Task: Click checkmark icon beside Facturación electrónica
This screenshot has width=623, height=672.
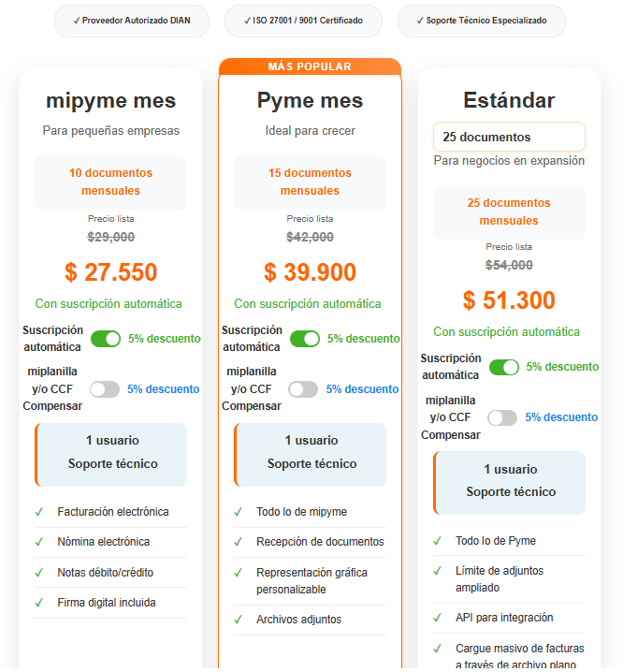Action: [39, 512]
